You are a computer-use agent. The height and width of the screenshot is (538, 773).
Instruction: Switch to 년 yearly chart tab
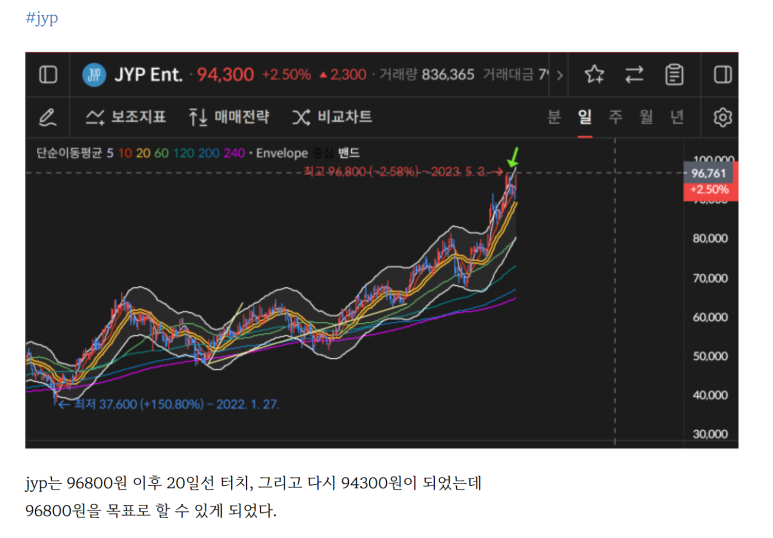tap(677, 117)
